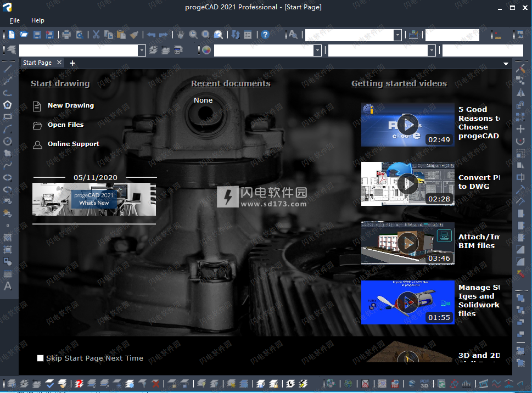Viewport: 532px width, 393px height.
Task: Click the red X layer delete icon
Action: pos(156,384)
